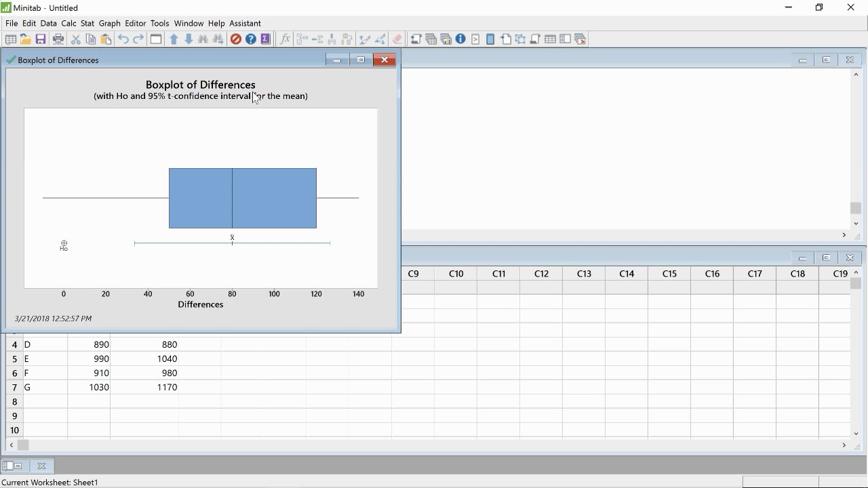This screenshot has width=868, height=488.
Task: Click the purple StatGuide sigma icon
Action: click(x=266, y=39)
